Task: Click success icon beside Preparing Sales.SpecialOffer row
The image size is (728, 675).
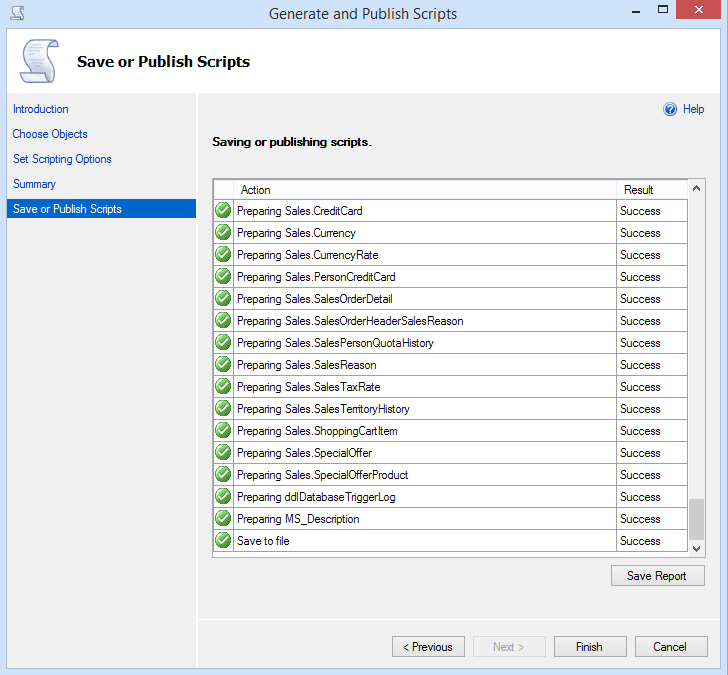Action: point(223,453)
